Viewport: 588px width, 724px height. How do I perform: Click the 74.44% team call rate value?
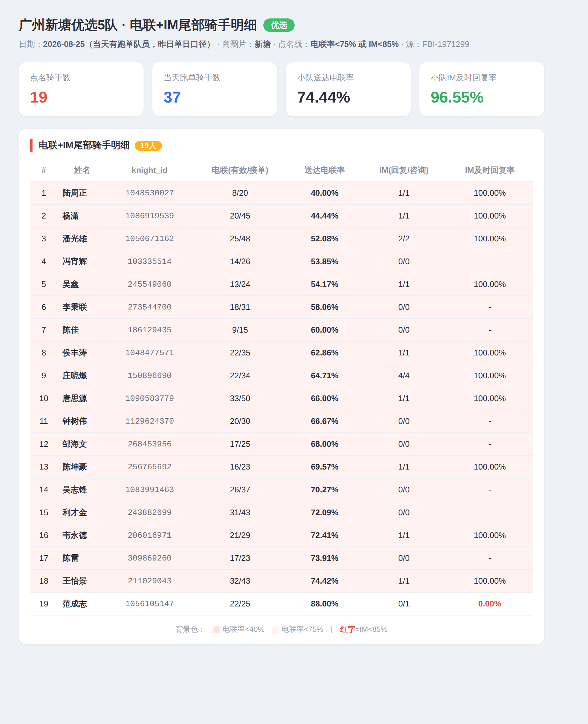(x=323, y=97)
